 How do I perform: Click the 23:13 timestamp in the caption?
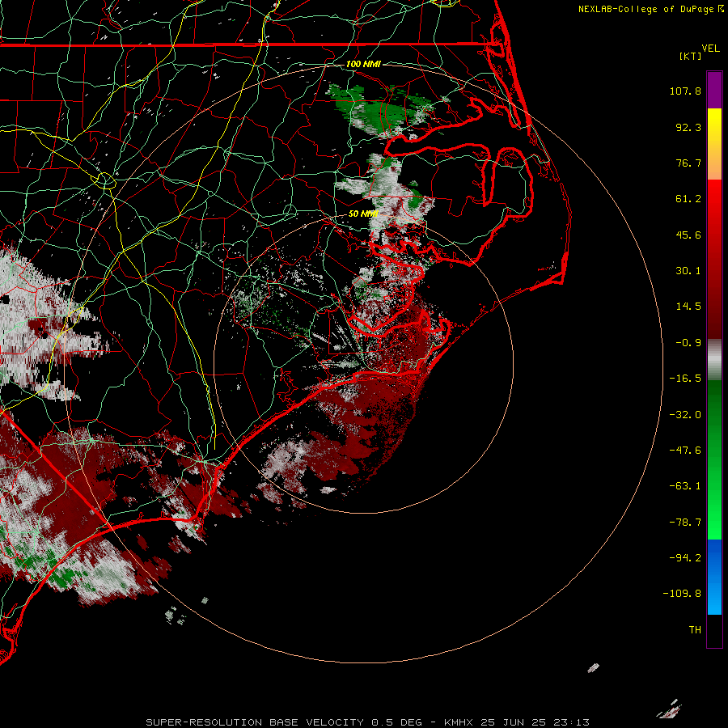(x=573, y=722)
